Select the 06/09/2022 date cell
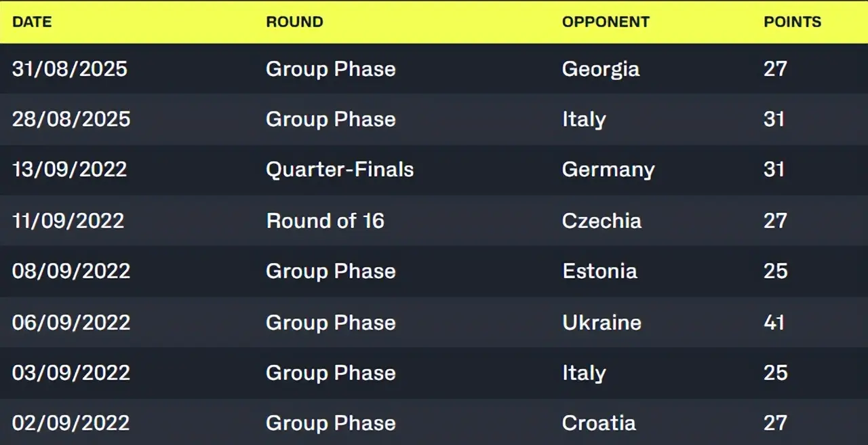868x445 pixels. pos(71,322)
